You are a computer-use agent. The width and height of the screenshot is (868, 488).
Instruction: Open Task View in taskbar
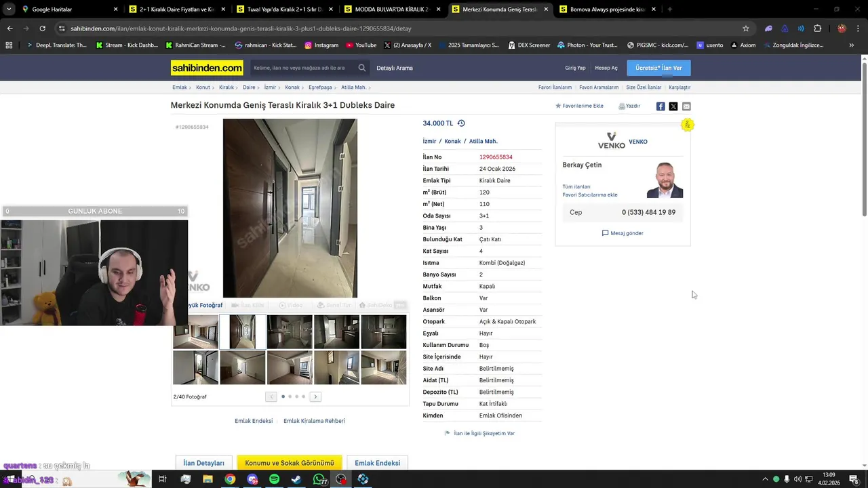(163, 479)
